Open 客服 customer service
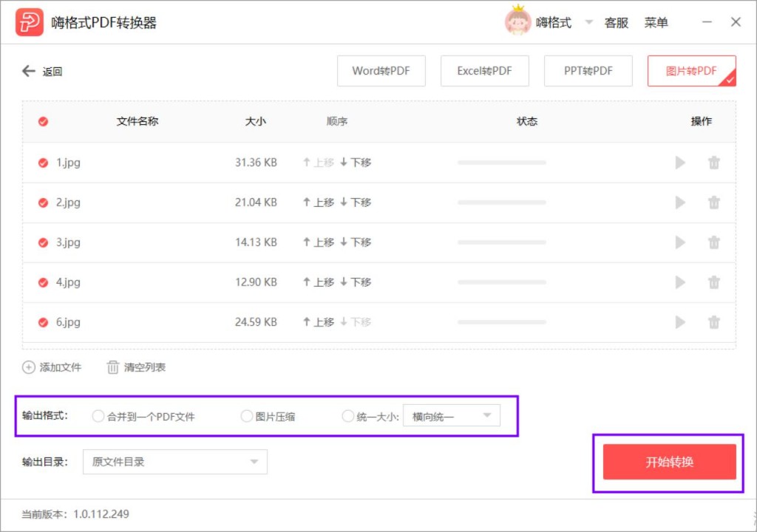 (x=617, y=23)
